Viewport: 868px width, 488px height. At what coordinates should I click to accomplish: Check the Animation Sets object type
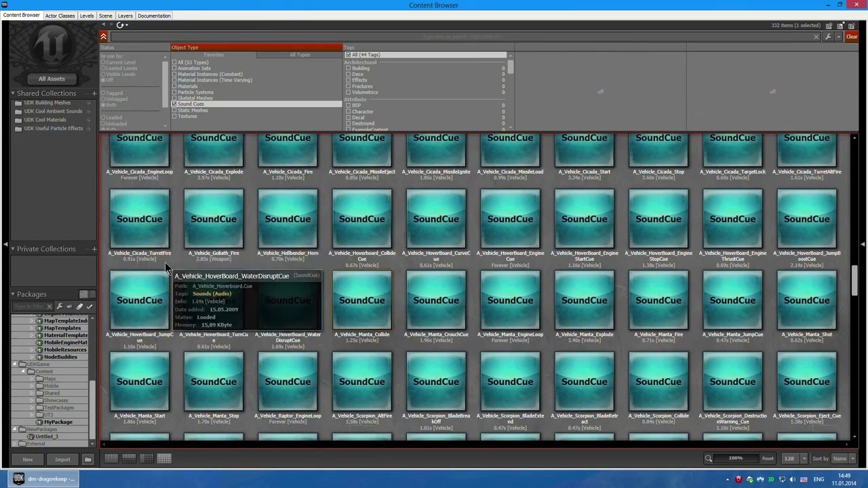174,68
